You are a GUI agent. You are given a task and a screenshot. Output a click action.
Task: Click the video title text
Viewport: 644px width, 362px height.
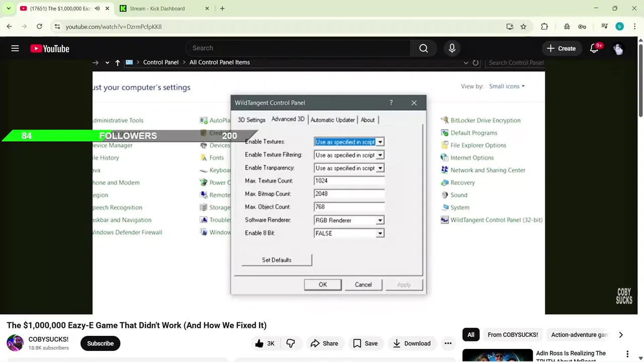[x=137, y=325]
